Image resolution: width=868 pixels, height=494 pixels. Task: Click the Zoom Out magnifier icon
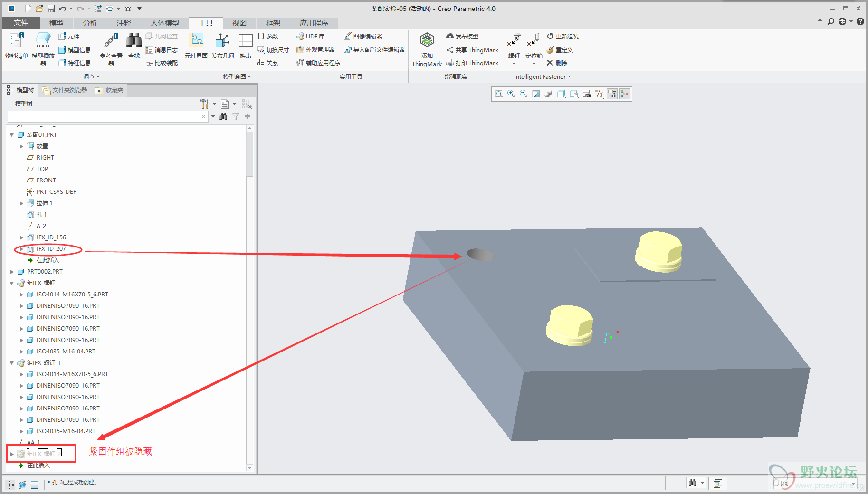pos(524,94)
